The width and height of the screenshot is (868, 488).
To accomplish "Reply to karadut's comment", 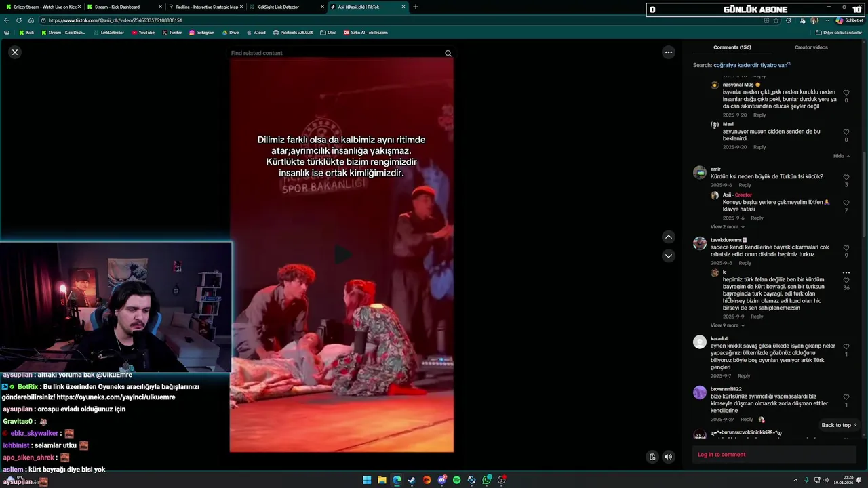I will 744,375.
